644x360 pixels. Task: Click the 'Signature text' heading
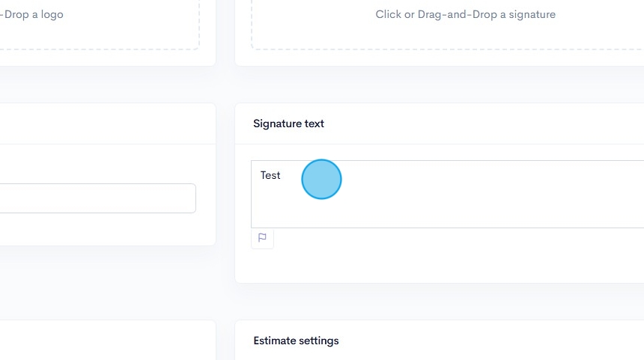[x=288, y=123]
